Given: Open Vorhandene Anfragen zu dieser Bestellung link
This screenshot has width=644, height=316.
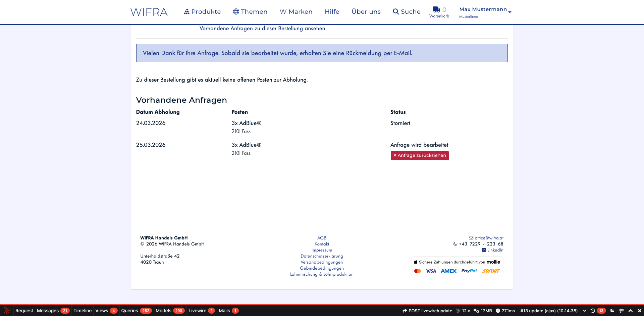Looking at the screenshot, I should pos(262,29).
